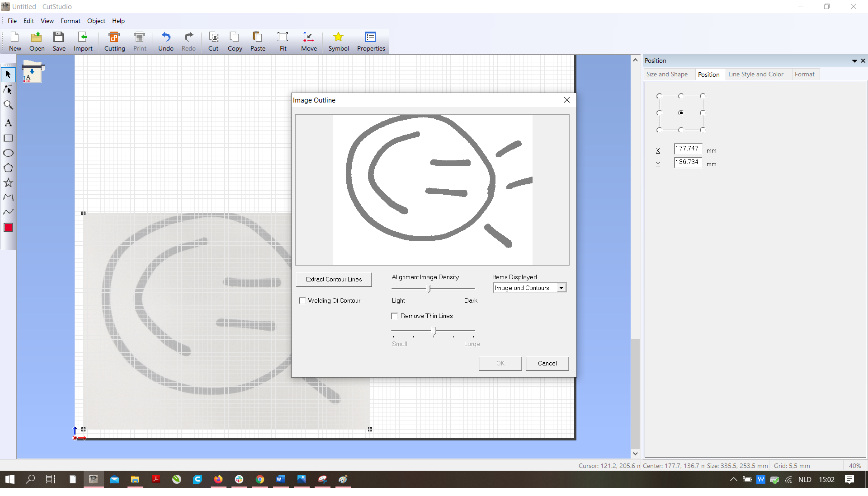Switch to the Format tab in panel
This screenshot has width=868, height=496.
[x=804, y=75]
